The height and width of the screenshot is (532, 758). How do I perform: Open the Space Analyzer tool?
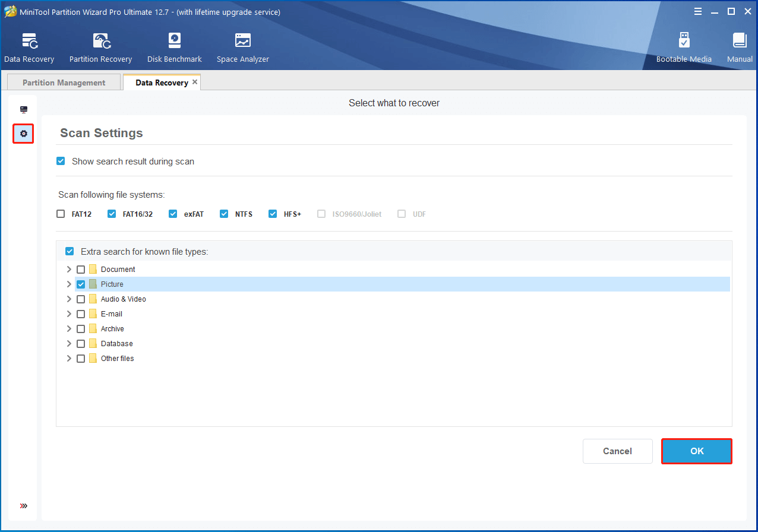242,48
